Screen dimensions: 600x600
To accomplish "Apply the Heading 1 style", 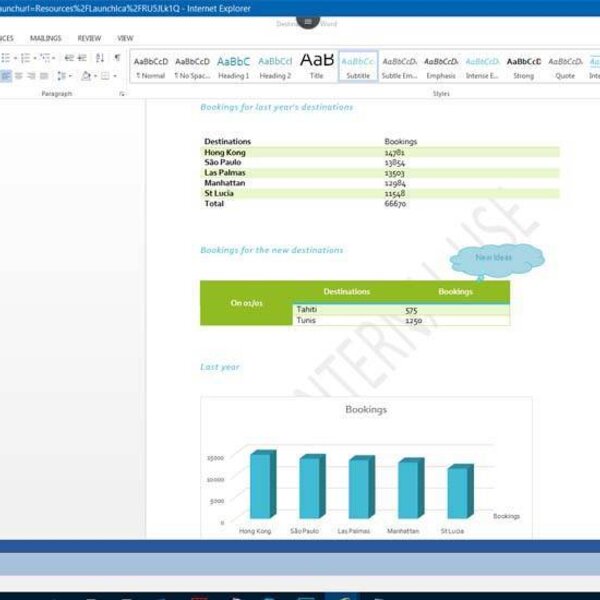I will point(233,67).
